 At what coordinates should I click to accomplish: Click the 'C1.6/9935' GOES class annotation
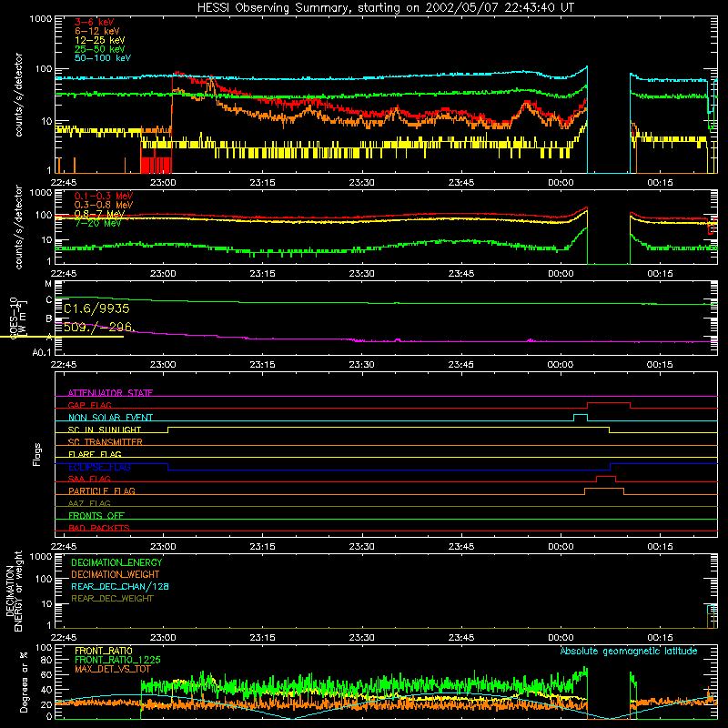pyautogui.click(x=96, y=308)
